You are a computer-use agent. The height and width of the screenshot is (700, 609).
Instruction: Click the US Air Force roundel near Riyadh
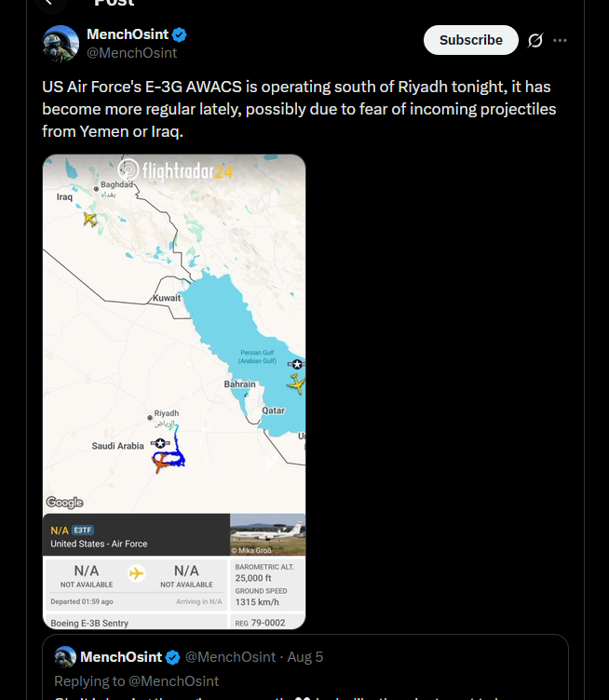coord(160,443)
